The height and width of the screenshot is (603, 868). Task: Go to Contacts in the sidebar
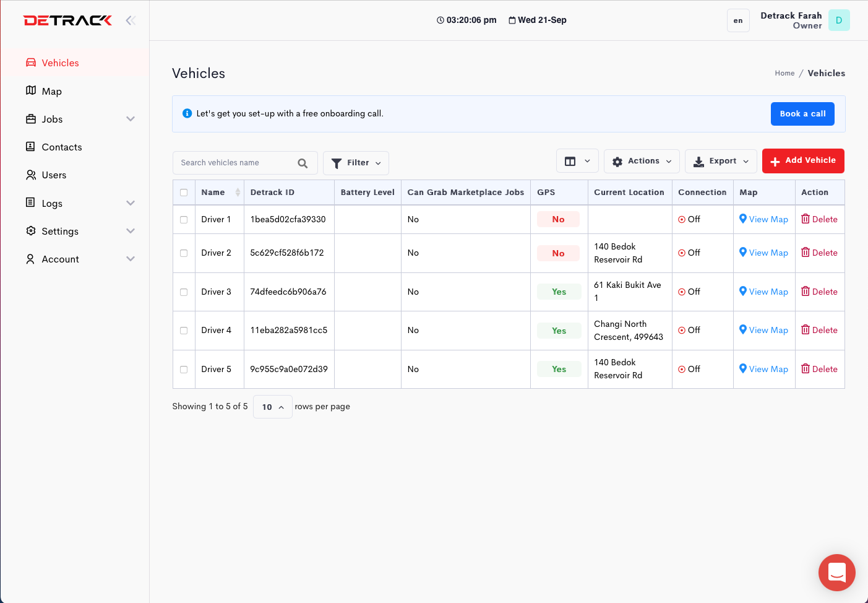(x=61, y=147)
